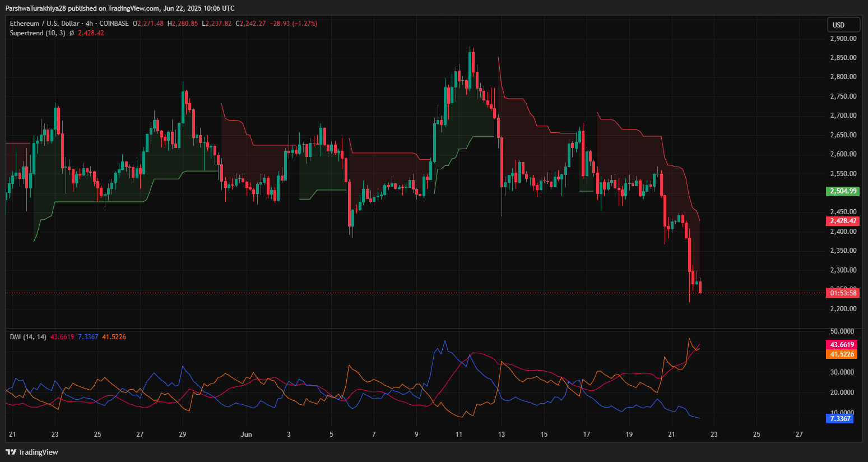Click the red 01:53:58 countdown tag
Image resolution: width=868 pixels, height=462 pixels.
pyautogui.click(x=843, y=293)
